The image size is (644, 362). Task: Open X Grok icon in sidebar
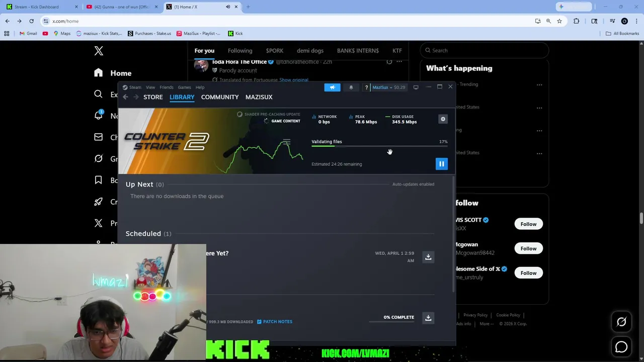[x=99, y=158]
